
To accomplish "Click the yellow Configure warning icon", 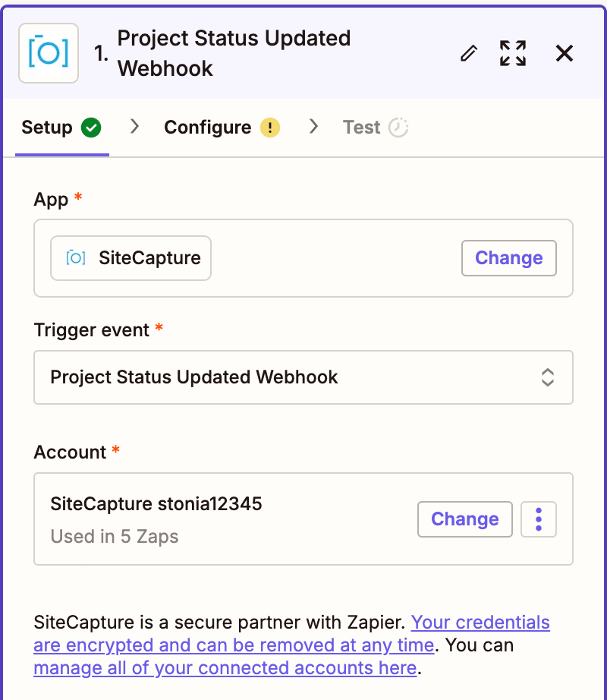I will click(270, 128).
